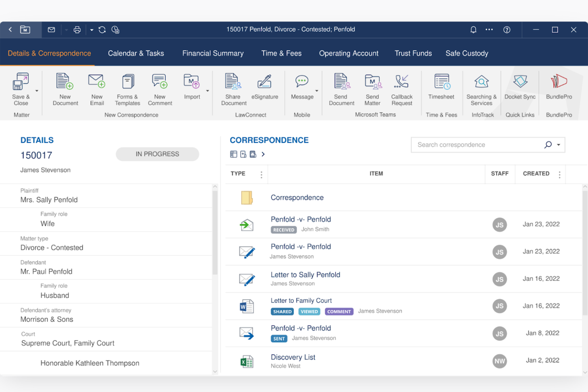This screenshot has width=588, height=392.
Task: Open the three-dot more options menu
Action: coord(489,29)
